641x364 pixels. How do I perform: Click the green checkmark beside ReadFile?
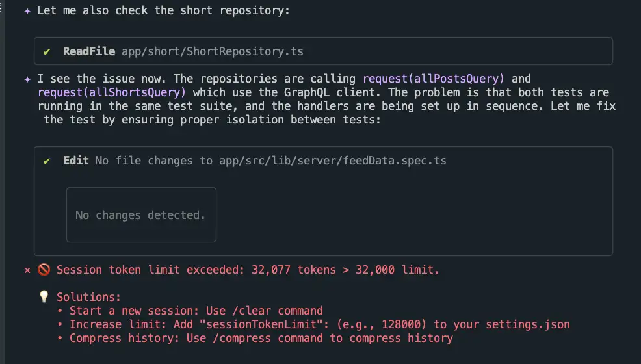pyautogui.click(x=47, y=52)
